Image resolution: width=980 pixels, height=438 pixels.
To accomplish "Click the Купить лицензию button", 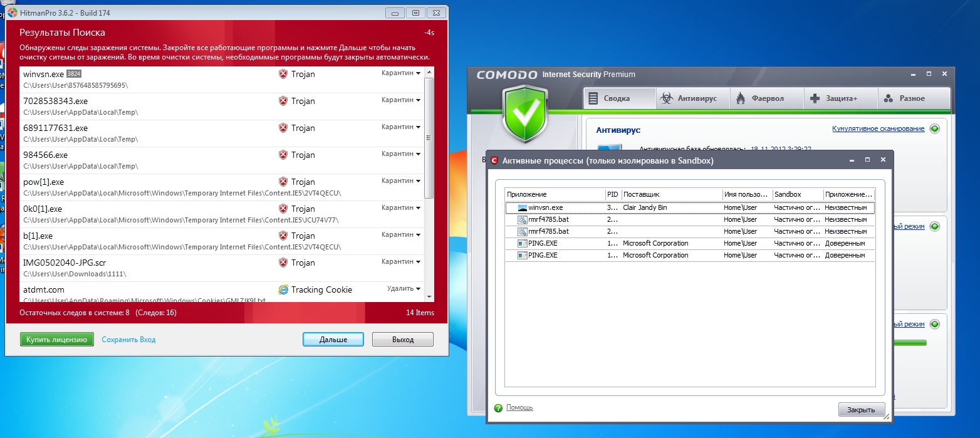I will point(56,340).
